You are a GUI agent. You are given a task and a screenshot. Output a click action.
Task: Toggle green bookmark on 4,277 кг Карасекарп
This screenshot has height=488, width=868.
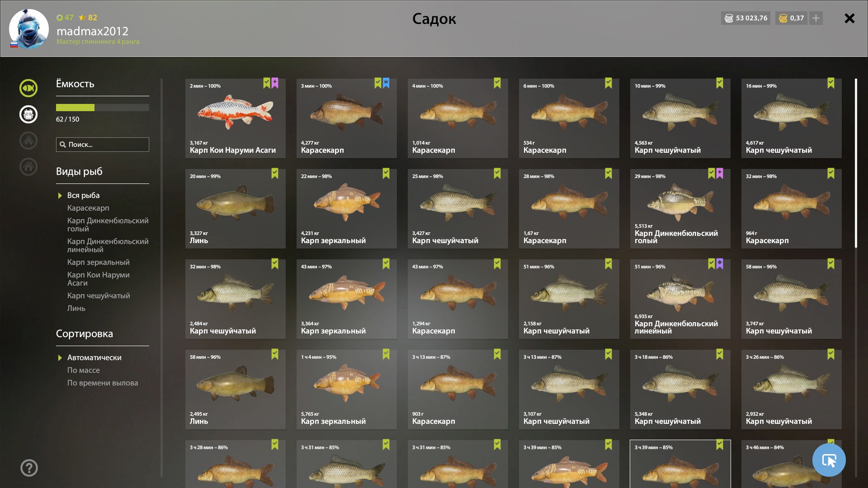[x=378, y=83]
